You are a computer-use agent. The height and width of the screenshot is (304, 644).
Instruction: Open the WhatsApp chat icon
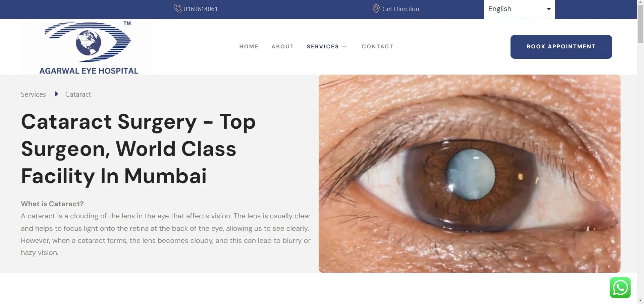pyautogui.click(x=620, y=288)
